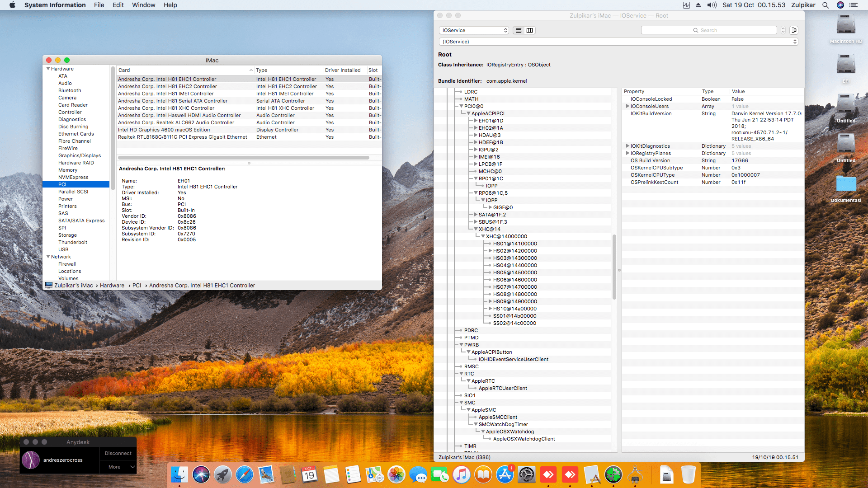This screenshot has height=488, width=868.
Task: Open the Window menu in the menu bar
Action: pos(143,5)
